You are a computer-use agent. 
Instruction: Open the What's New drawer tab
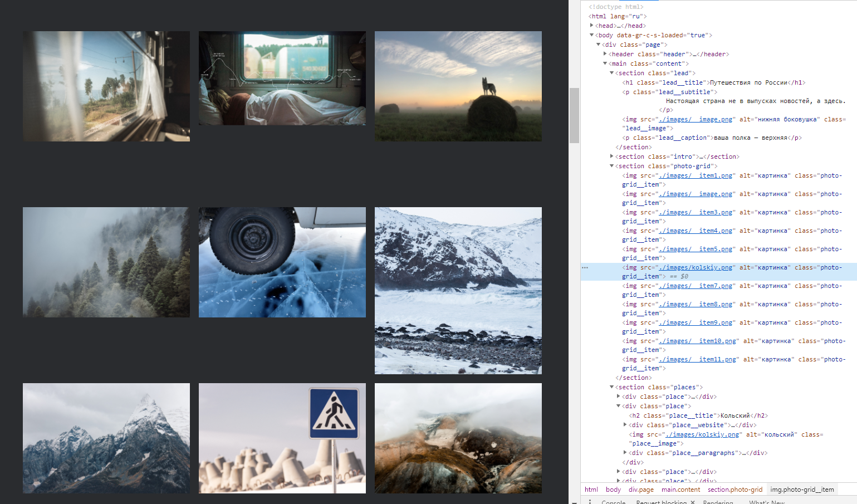coord(766,502)
